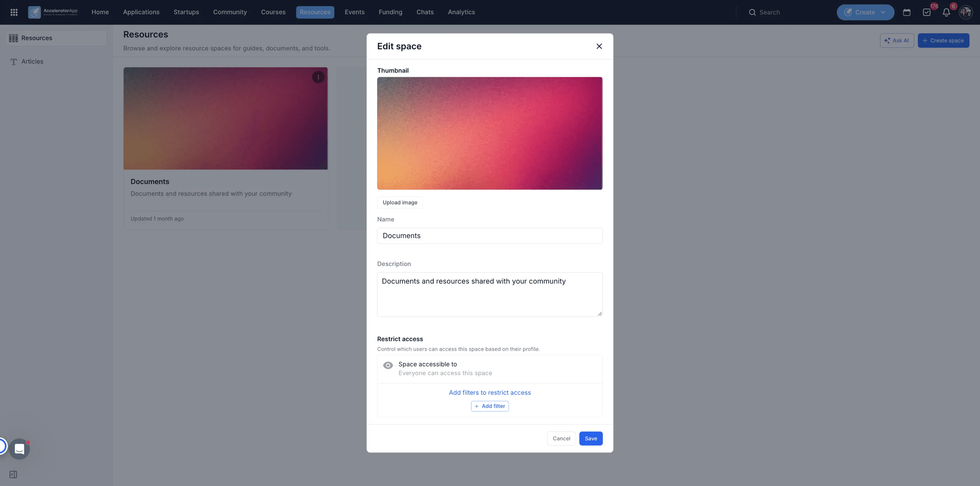The height and width of the screenshot is (486, 980).
Task: Open the three-dot menu on Documents card
Action: (318, 77)
